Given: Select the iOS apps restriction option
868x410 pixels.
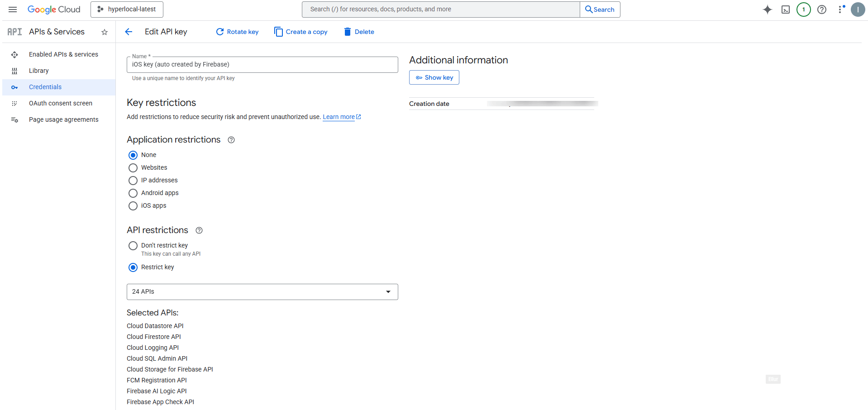Looking at the screenshot, I should point(133,206).
